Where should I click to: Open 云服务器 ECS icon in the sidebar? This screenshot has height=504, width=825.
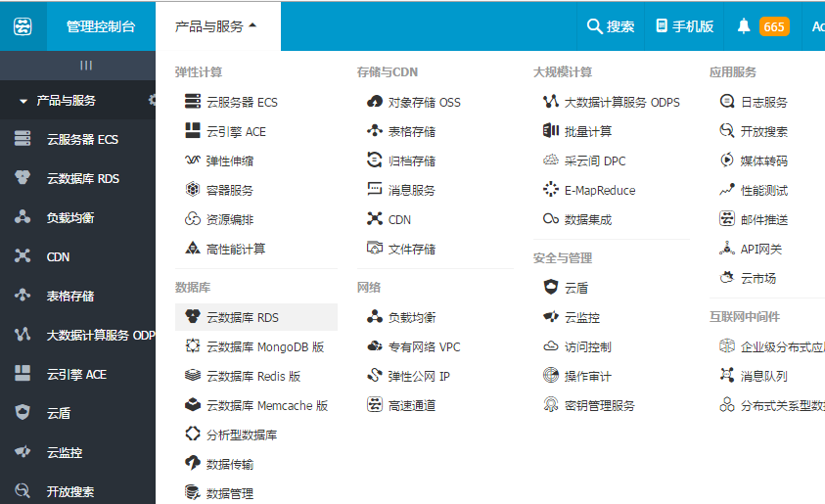coord(23,138)
